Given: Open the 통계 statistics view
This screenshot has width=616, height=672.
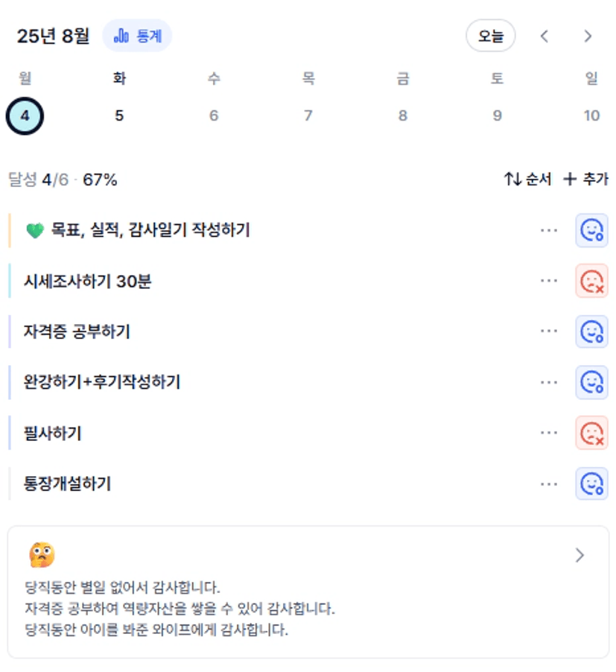Looking at the screenshot, I should [x=137, y=36].
